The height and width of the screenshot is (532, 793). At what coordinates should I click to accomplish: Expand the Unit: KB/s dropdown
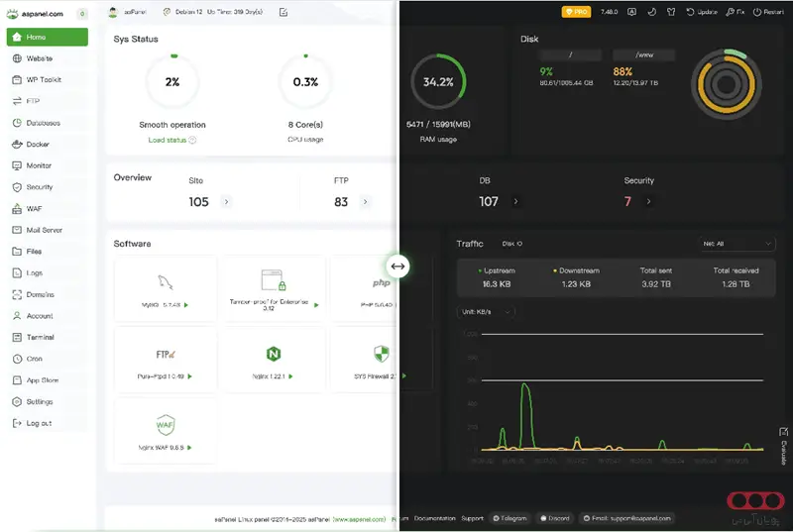486,312
